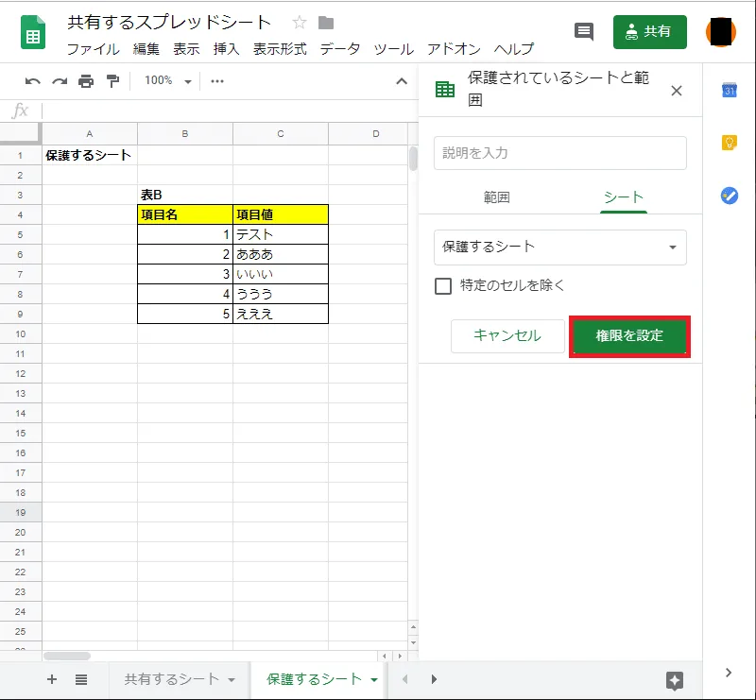Open the 表示 menu
The width and height of the screenshot is (756, 700).
[x=186, y=49]
